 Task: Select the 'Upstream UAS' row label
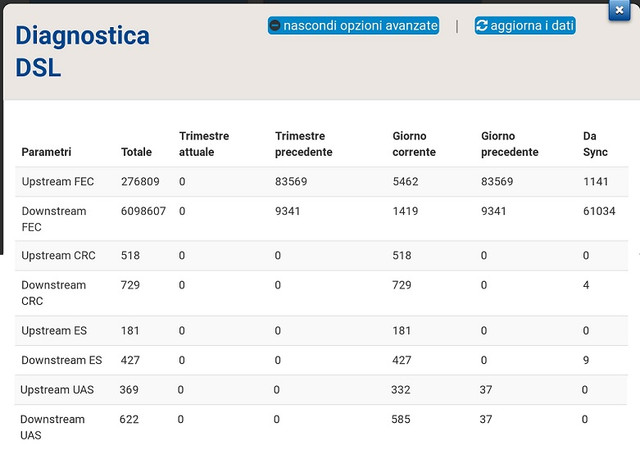point(57,390)
